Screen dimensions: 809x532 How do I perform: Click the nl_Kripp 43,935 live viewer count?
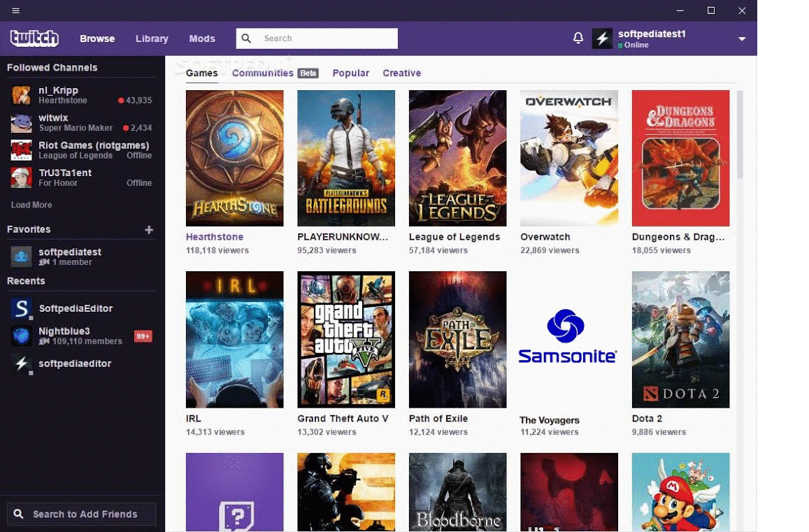point(135,100)
